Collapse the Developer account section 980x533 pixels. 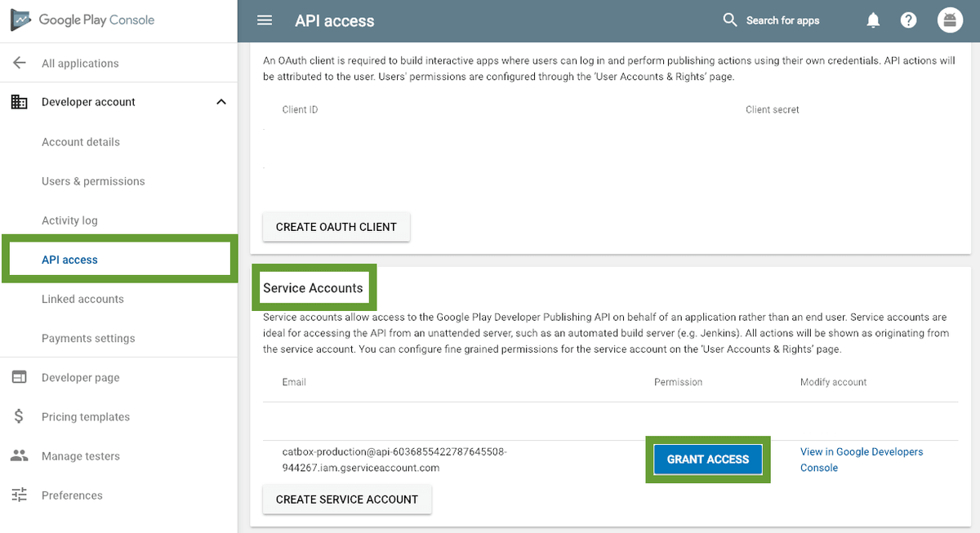point(220,101)
